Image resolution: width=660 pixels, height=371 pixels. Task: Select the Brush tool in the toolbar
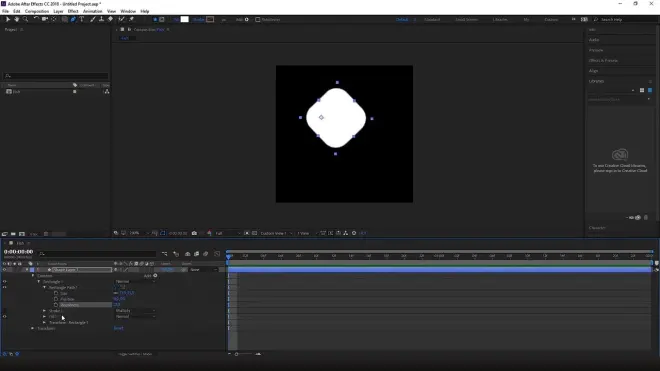(93, 19)
